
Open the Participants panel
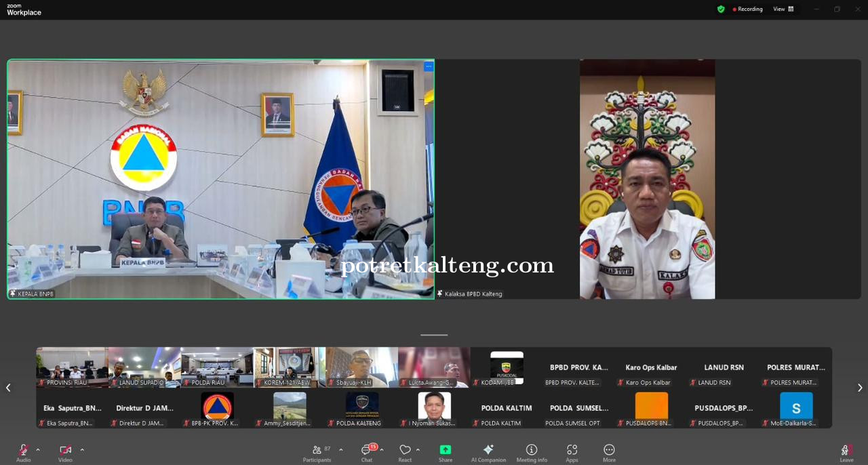click(317, 451)
